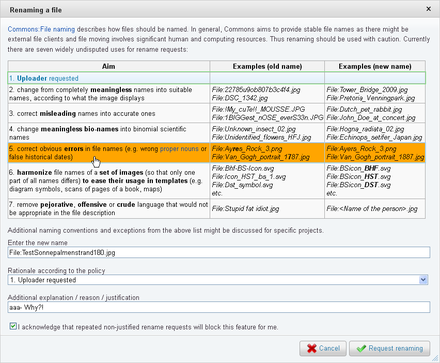
Task: Open the Rationale according to policy dropdown
Action: coord(218,280)
